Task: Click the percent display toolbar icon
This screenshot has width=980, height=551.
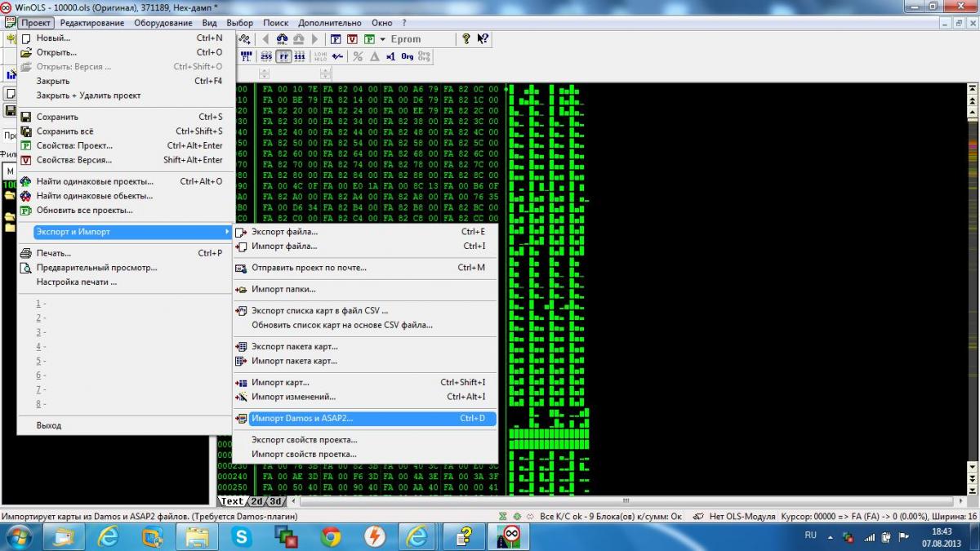Action: [358, 56]
